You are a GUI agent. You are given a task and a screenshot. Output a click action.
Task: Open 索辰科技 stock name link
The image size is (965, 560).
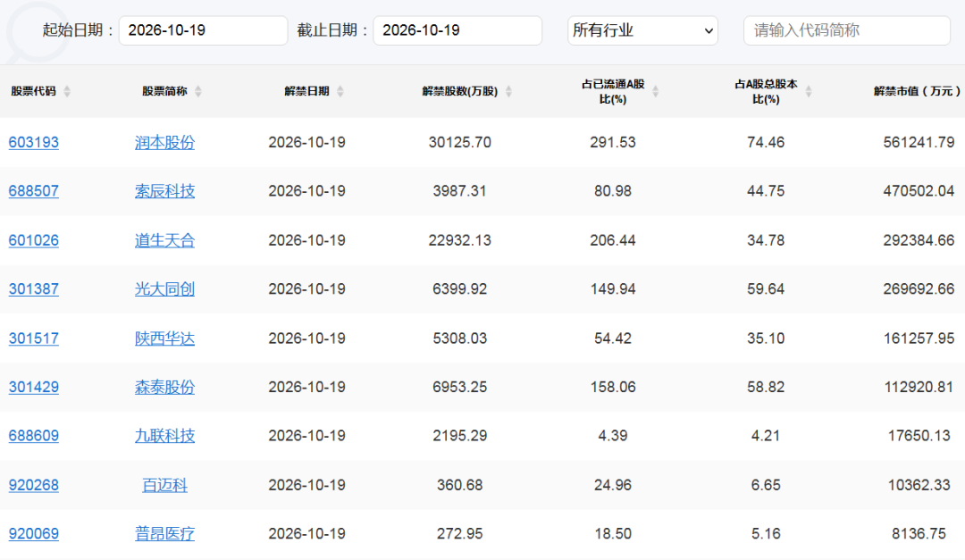165,191
